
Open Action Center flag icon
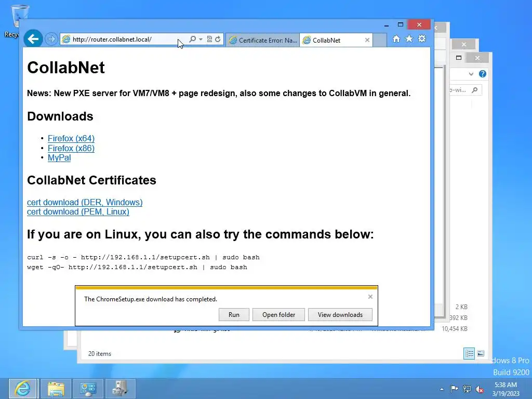454,389
